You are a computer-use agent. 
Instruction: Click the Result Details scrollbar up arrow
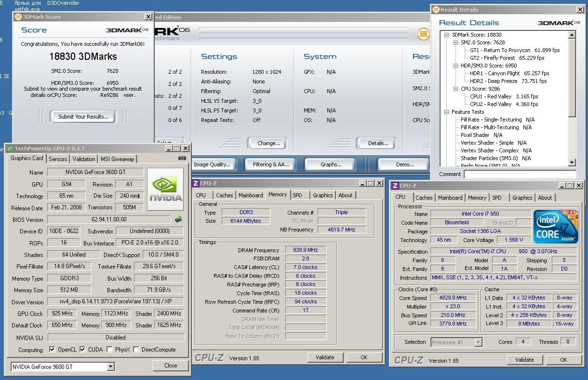click(572, 35)
